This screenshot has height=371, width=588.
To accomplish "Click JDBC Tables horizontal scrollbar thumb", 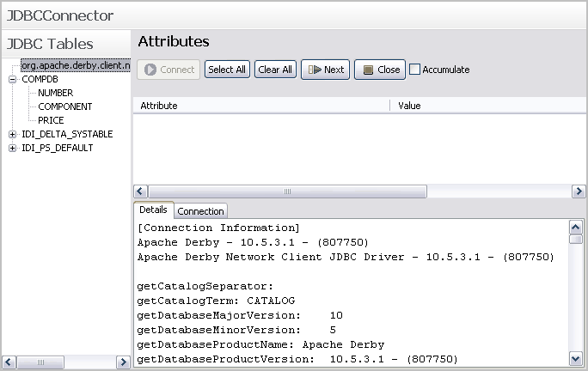I will point(40,362).
